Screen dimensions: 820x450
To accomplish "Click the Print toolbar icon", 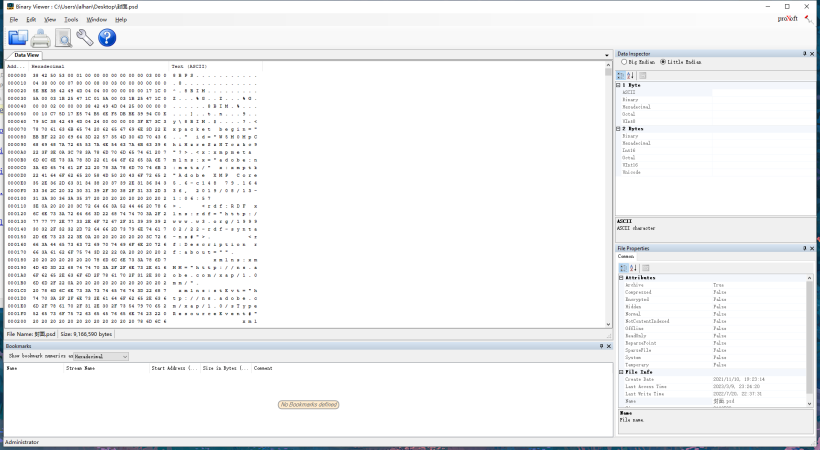I will pos(40,38).
